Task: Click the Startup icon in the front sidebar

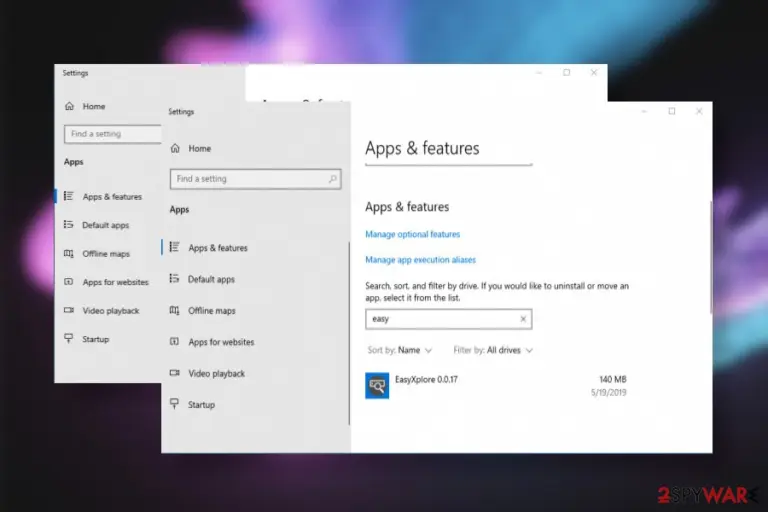Action: 174,404
